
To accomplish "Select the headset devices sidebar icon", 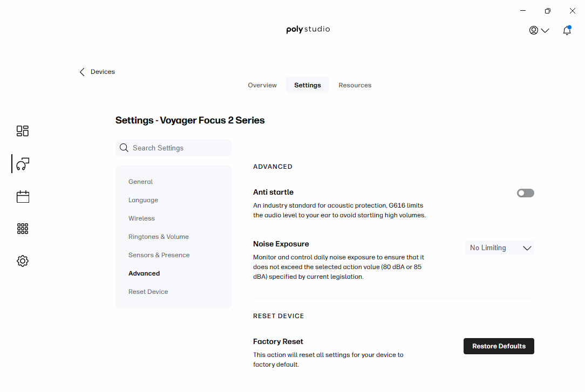I will tap(23, 164).
